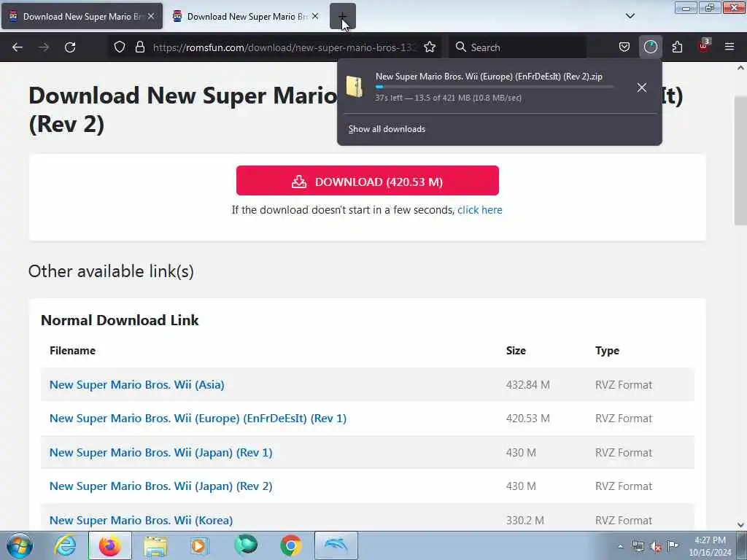
Task: Click Show all downloads
Action: [x=387, y=129]
